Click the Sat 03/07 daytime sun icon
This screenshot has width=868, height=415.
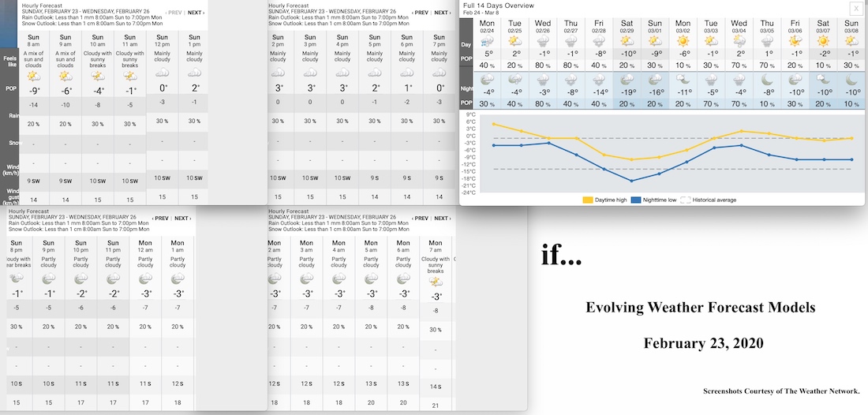click(823, 41)
